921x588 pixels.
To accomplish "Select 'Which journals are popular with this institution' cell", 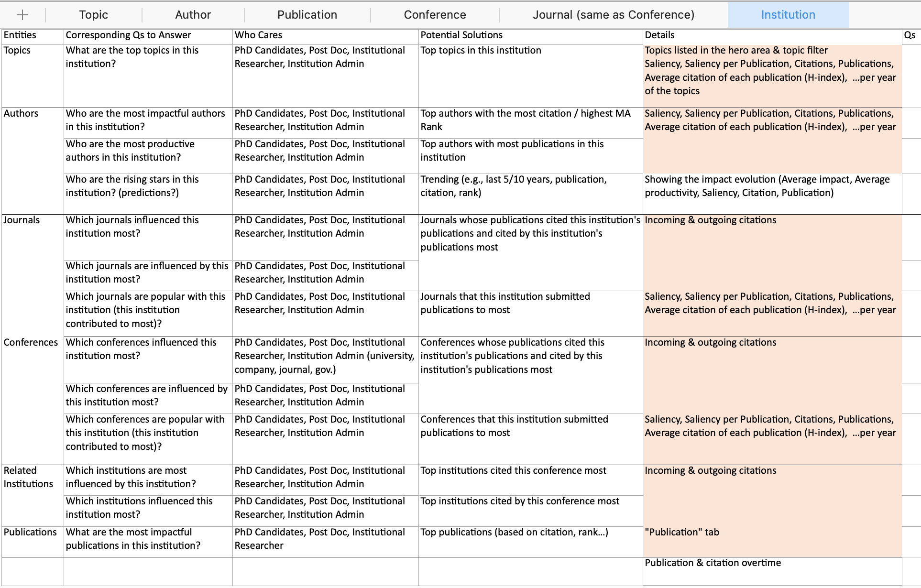I will click(x=148, y=314).
